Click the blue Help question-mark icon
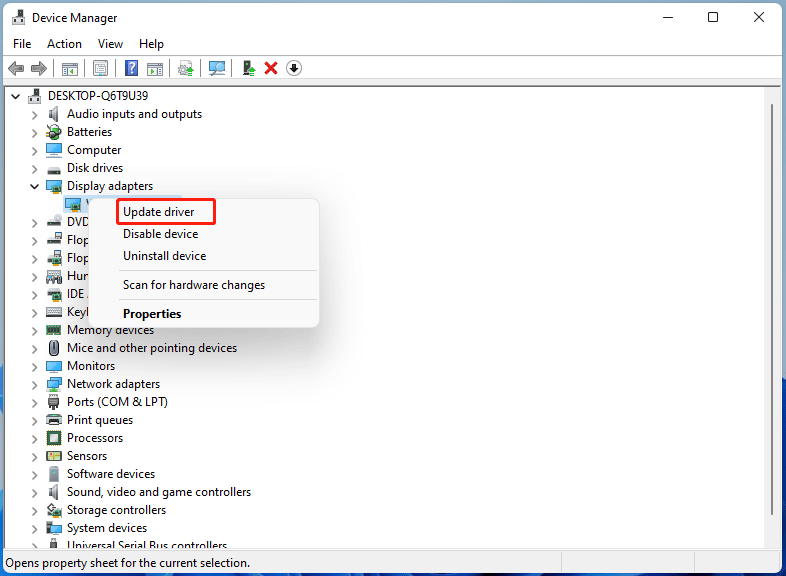The image size is (786, 576). click(131, 68)
